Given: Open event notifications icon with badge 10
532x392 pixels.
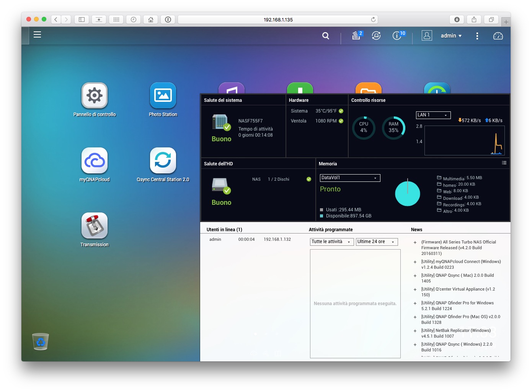Looking at the screenshot, I should (x=398, y=35).
